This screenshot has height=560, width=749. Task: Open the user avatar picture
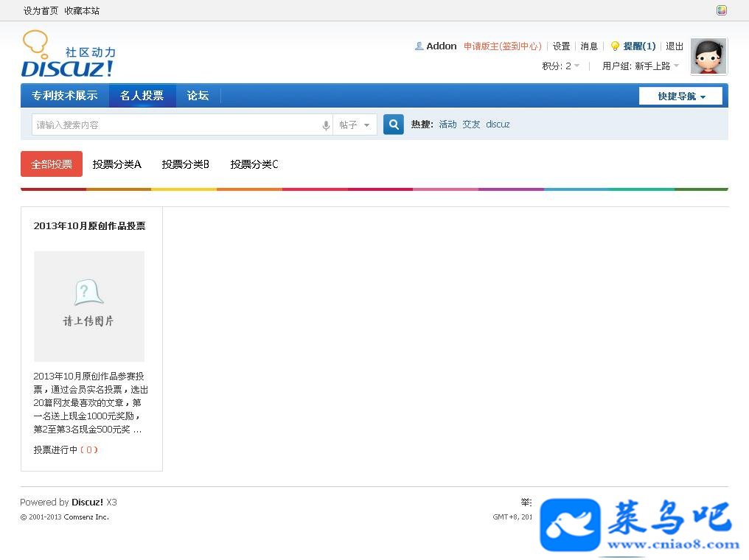(x=708, y=56)
